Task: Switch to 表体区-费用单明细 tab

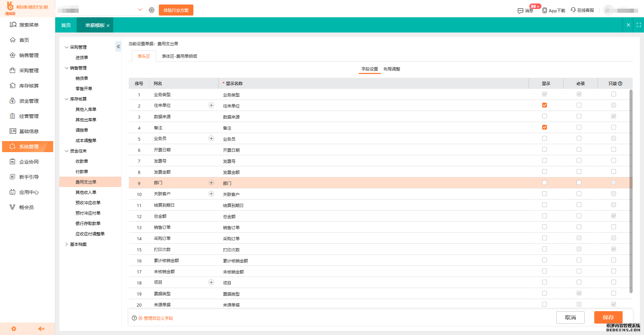Action: coord(179,56)
